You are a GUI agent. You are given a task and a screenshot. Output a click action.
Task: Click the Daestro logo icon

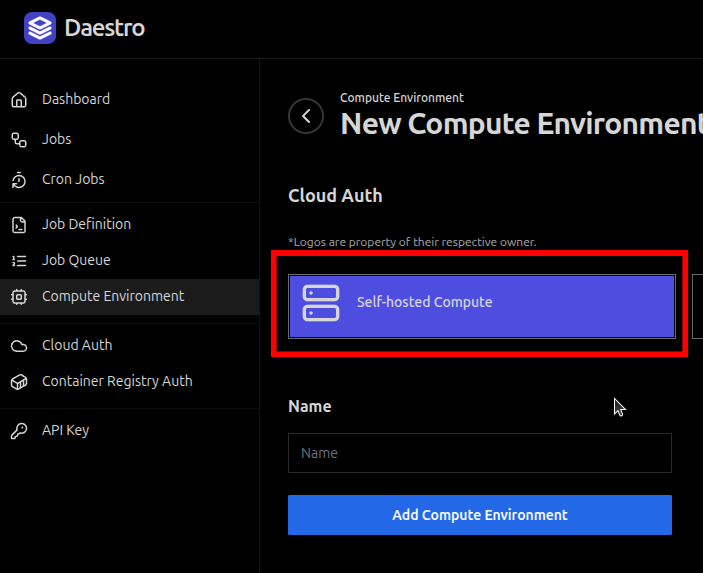[40, 28]
